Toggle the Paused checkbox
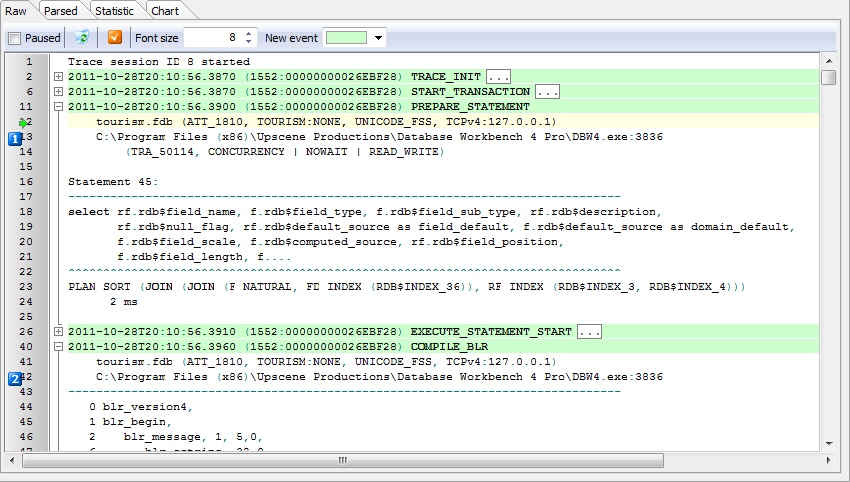The height and width of the screenshot is (482, 850). pyautogui.click(x=14, y=38)
